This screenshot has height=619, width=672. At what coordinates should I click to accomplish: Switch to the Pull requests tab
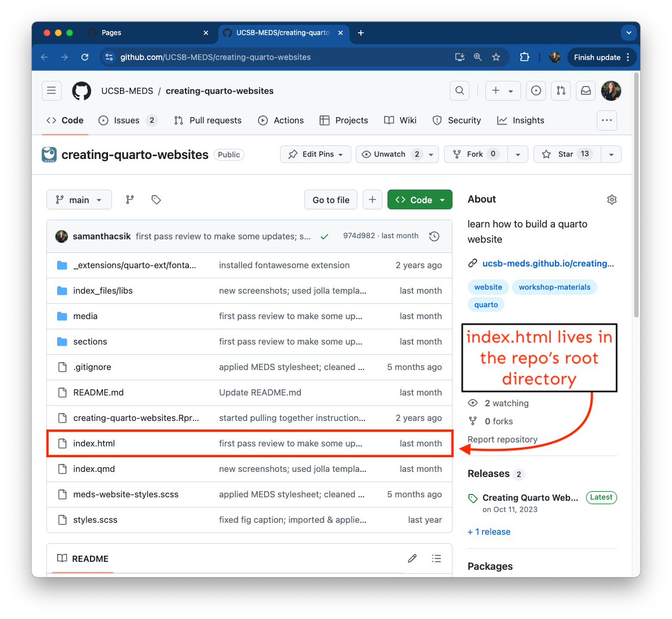coord(208,121)
